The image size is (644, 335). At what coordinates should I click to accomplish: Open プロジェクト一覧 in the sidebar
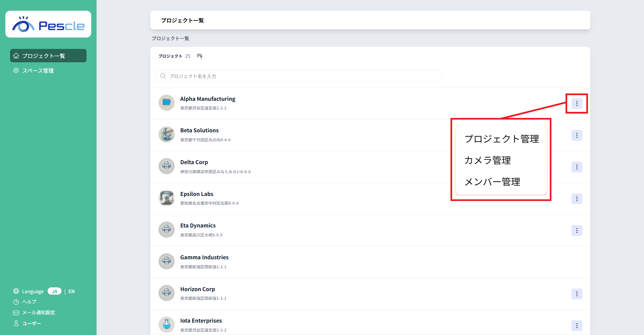48,56
